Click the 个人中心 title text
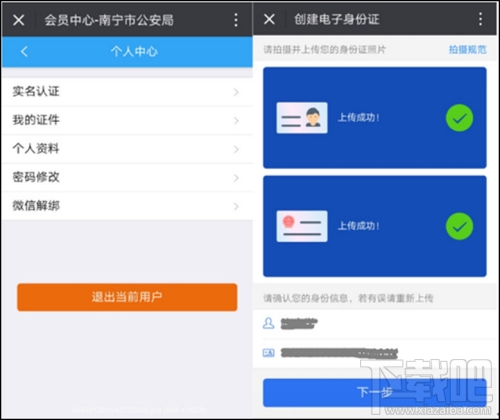The width and height of the screenshot is (500, 420). point(134,51)
